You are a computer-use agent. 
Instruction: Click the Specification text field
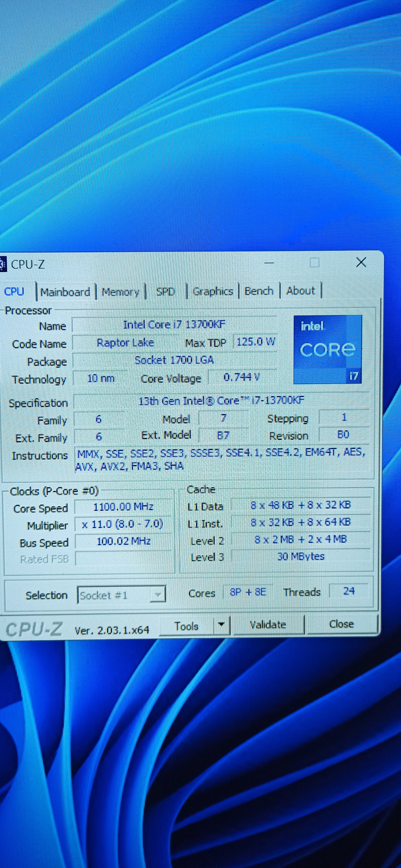[221, 401]
